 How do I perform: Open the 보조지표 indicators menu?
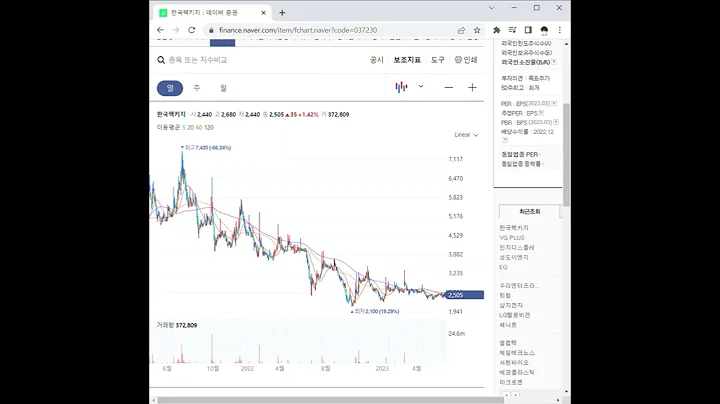[x=407, y=60]
